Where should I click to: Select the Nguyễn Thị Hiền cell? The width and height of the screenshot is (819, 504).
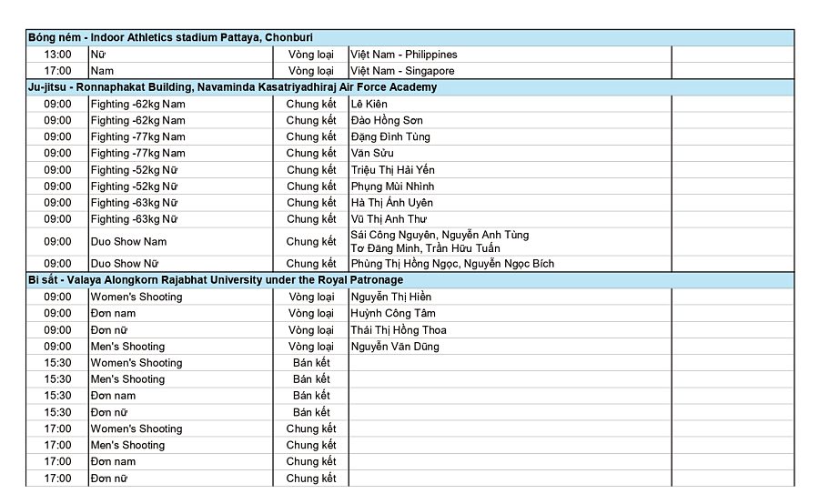pyautogui.click(x=390, y=297)
